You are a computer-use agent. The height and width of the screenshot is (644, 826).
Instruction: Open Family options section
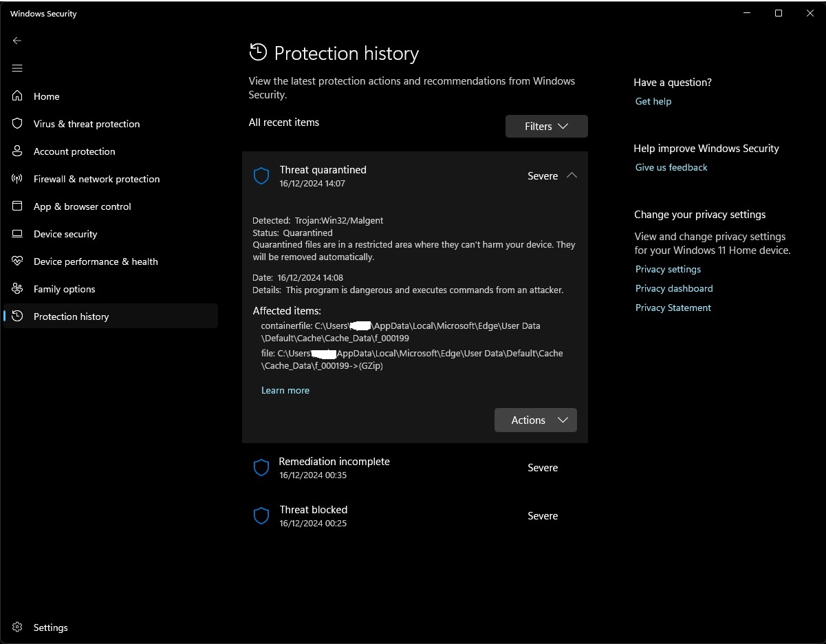pyautogui.click(x=110, y=289)
